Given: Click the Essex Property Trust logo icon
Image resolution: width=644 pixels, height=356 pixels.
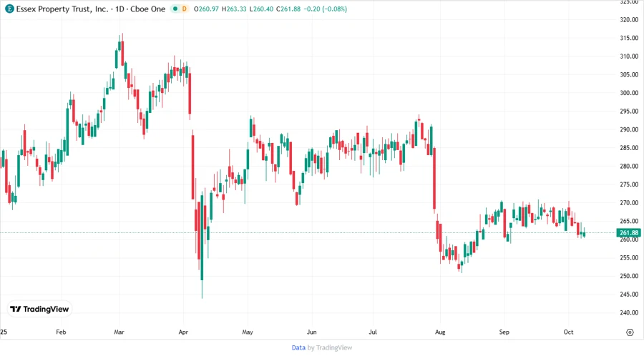Looking at the screenshot, I should [x=9, y=9].
